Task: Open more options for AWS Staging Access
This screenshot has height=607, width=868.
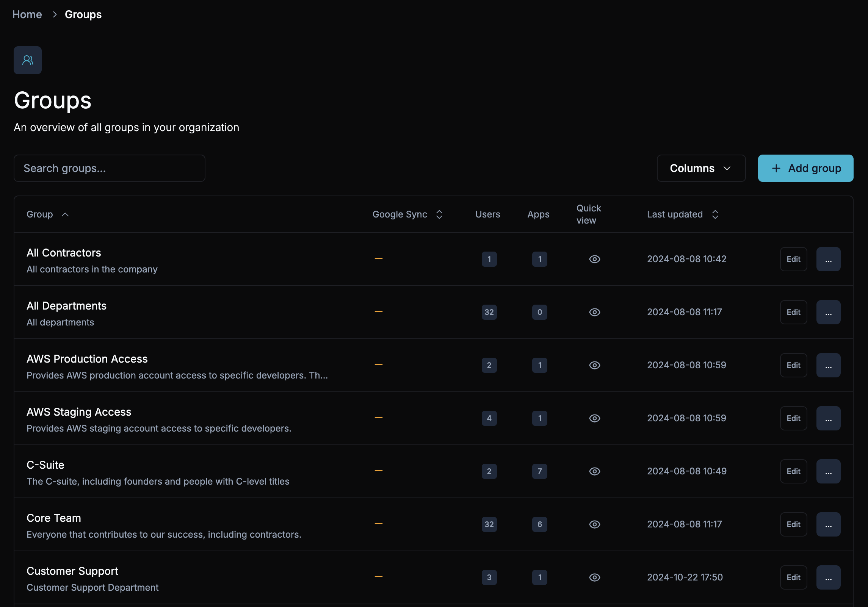Action: coord(828,418)
